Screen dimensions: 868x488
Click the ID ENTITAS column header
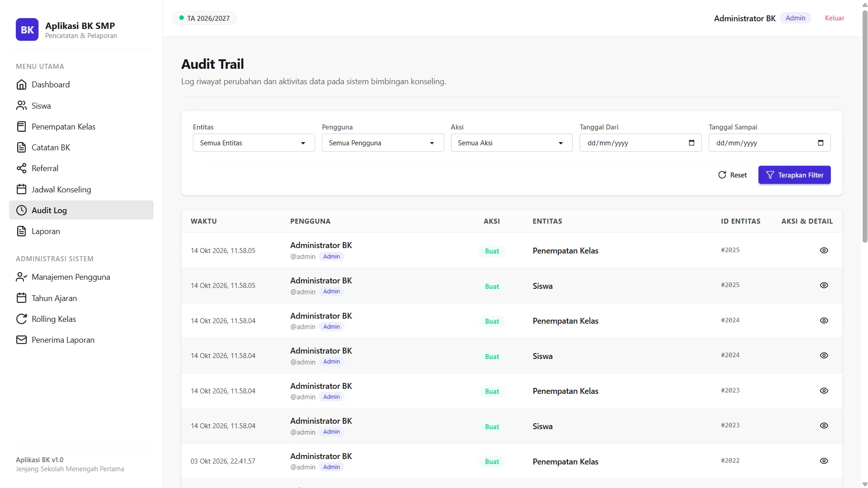(x=740, y=221)
